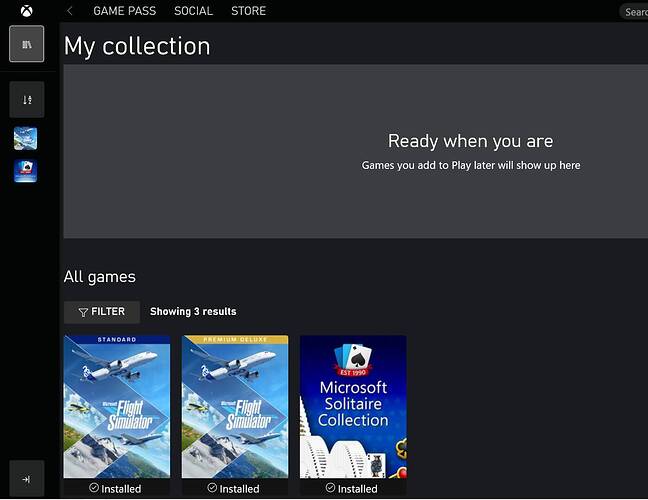
Task: Focus the Search field
Action: click(634, 12)
